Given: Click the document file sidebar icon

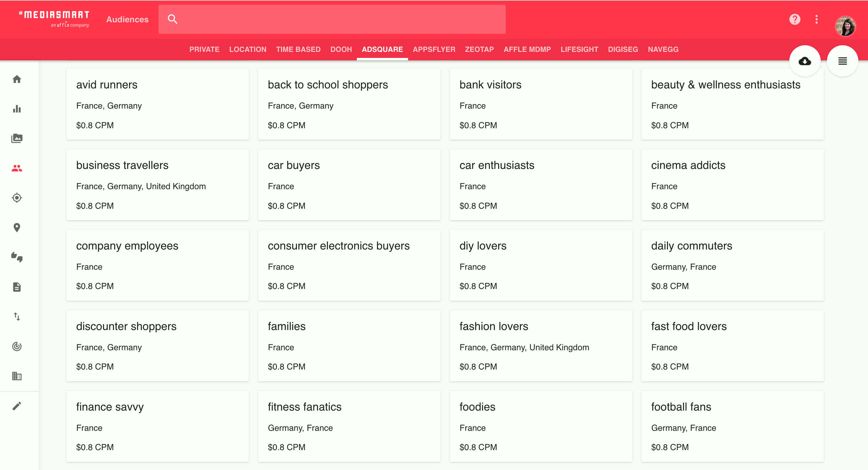Looking at the screenshot, I should (17, 287).
